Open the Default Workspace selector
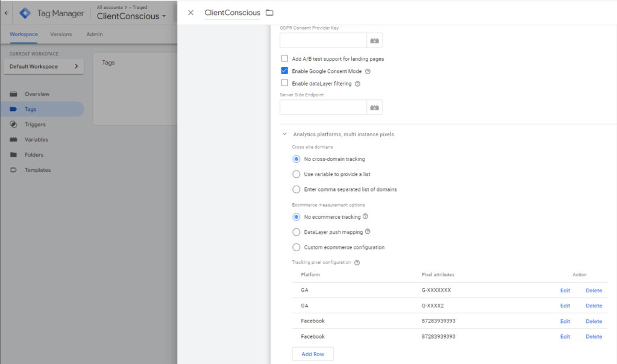Image resolution: width=617 pixels, height=364 pixels. point(43,66)
